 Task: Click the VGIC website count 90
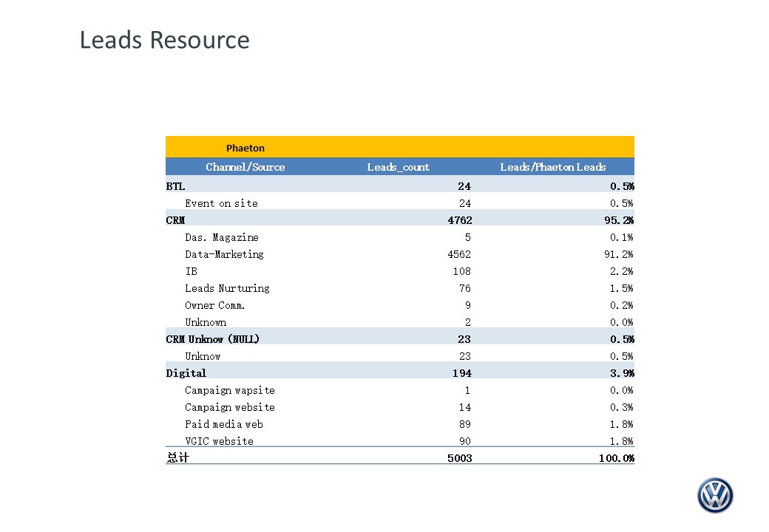pyautogui.click(x=465, y=441)
